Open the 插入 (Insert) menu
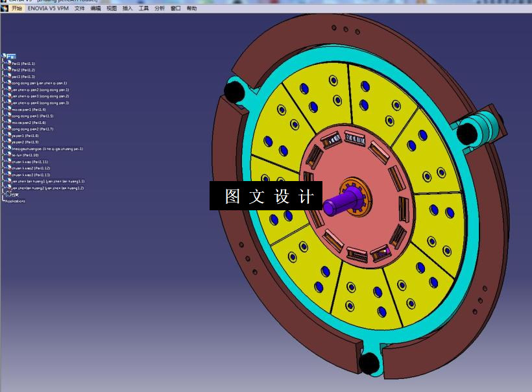 (128, 8)
